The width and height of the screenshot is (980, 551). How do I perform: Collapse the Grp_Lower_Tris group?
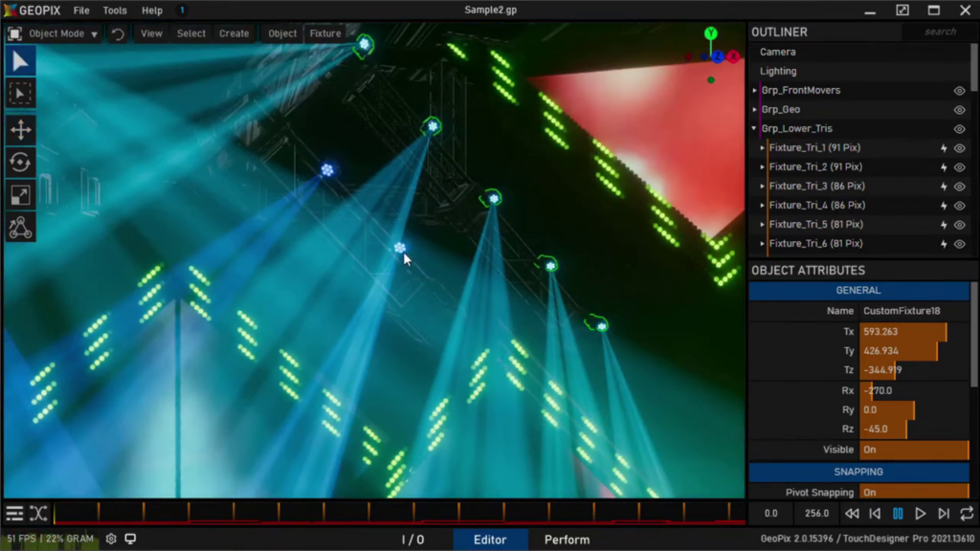755,129
